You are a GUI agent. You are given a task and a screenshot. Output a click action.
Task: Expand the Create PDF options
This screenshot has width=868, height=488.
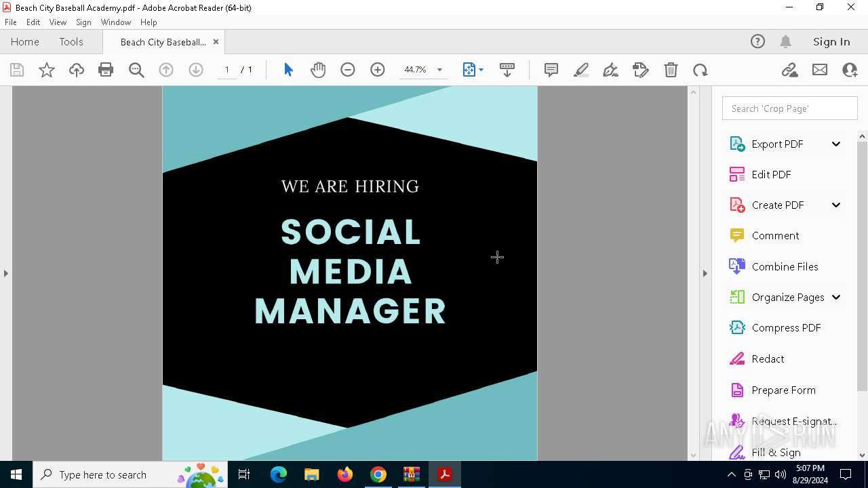(836, 205)
